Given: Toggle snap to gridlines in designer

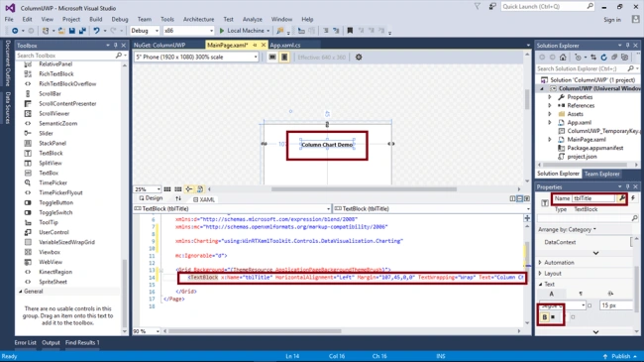Looking at the screenshot, I should tap(177, 189).
